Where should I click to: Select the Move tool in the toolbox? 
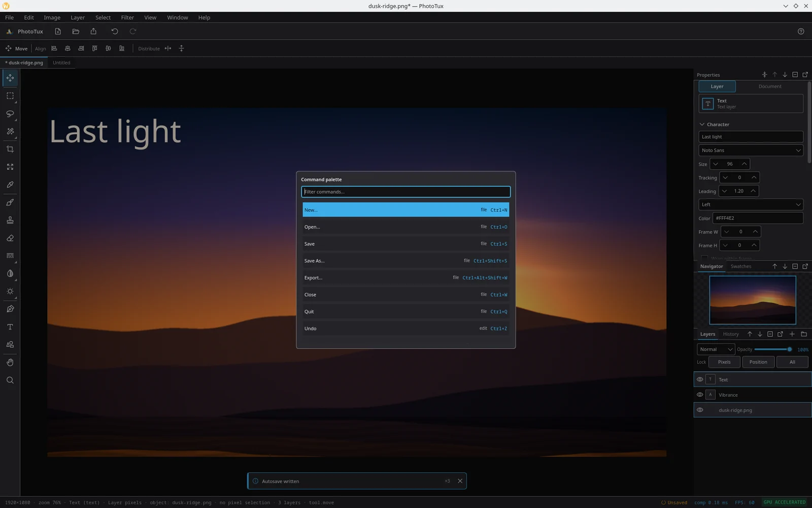(x=10, y=78)
